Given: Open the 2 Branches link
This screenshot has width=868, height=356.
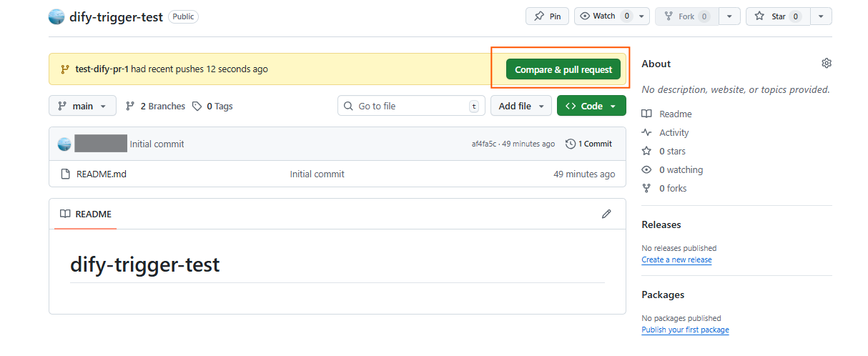Looking at the screenshot, I should pyautogui.click(x=155, y=106).
